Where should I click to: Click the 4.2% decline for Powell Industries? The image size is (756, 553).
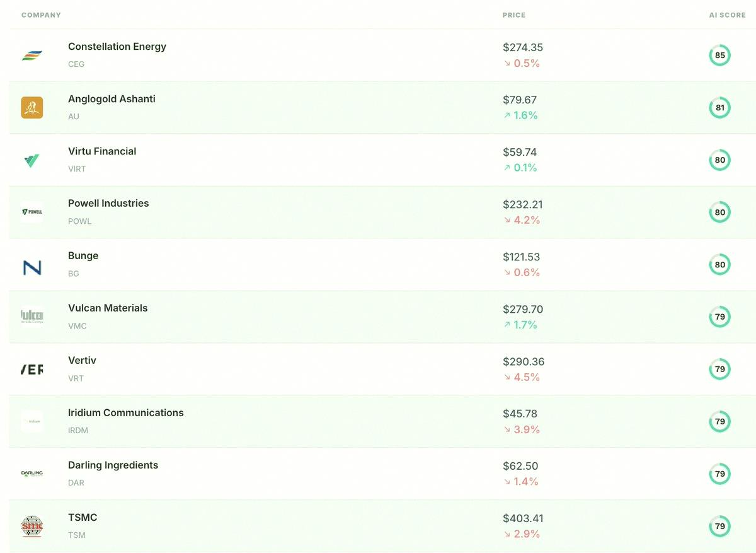(522, 221)
